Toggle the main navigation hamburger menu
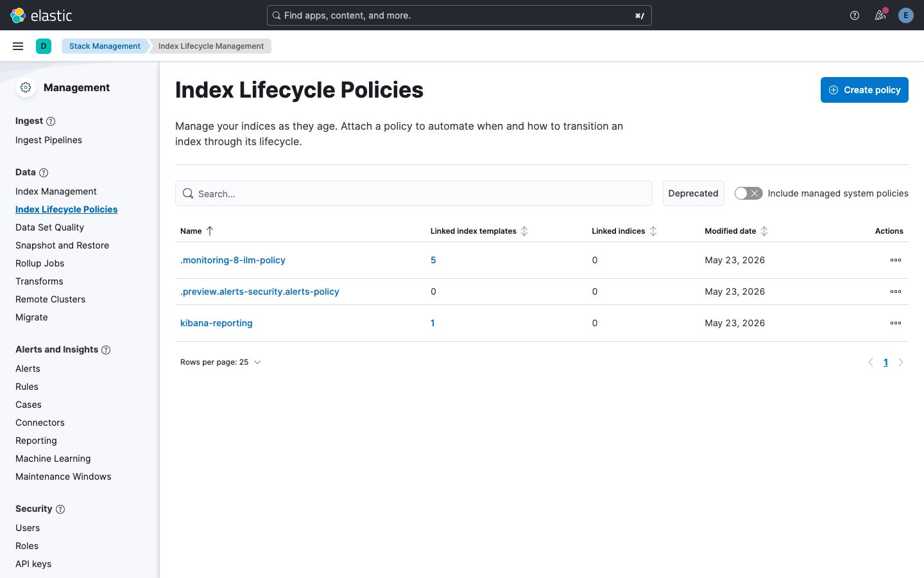The width and height of the screenshot is (924, 578). 18,46
